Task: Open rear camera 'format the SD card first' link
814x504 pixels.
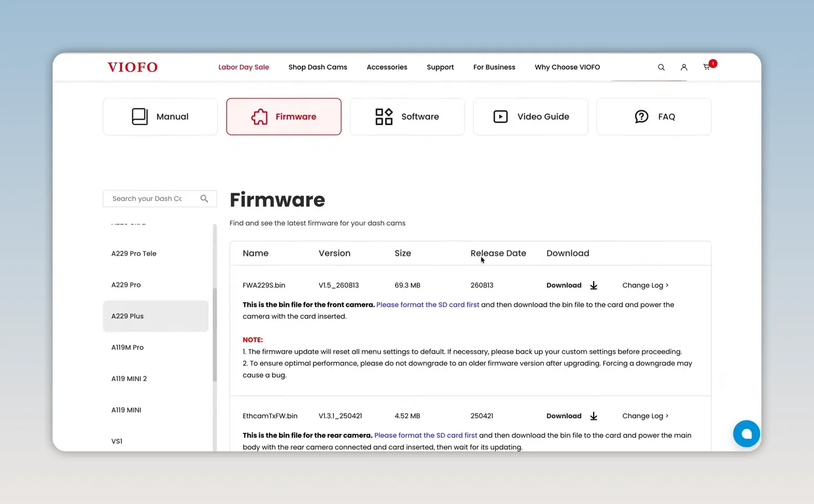Action: (x=425, y=435)
